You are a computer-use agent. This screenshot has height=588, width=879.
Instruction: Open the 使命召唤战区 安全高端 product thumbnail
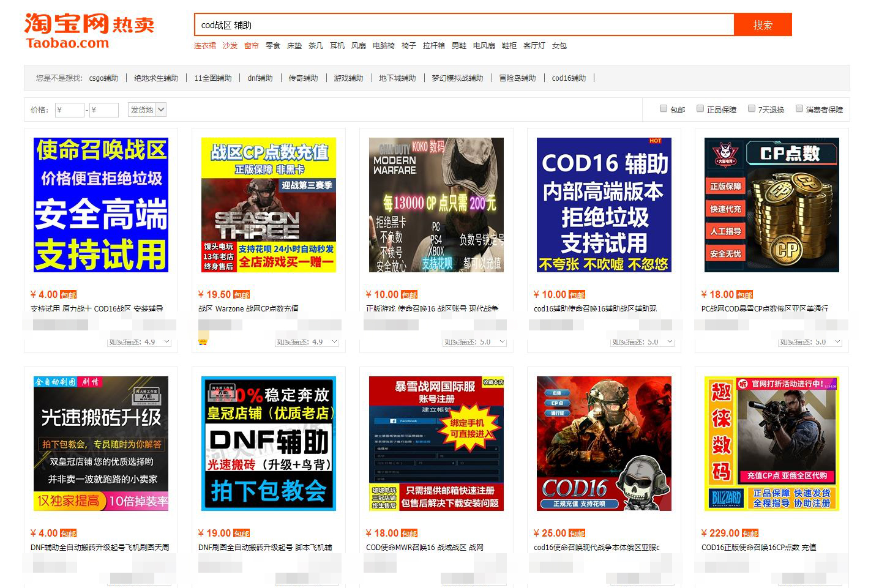101,205
